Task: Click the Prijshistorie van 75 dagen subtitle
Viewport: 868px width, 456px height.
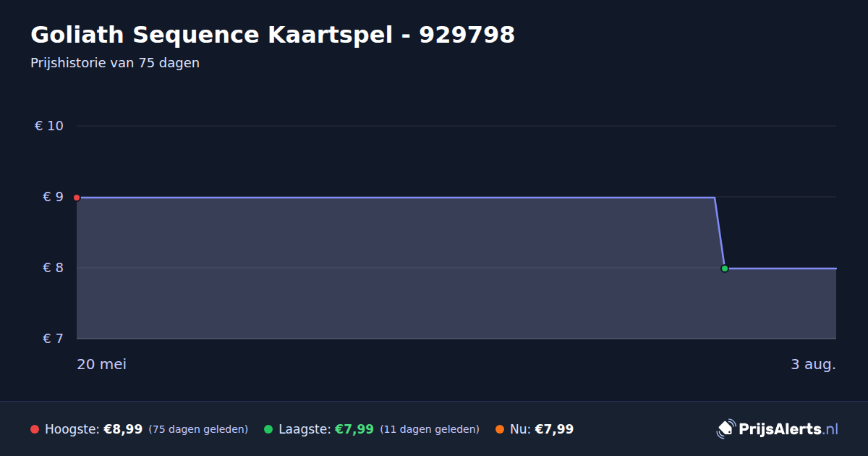Action: pyautogui.click(x=115, y=63)
